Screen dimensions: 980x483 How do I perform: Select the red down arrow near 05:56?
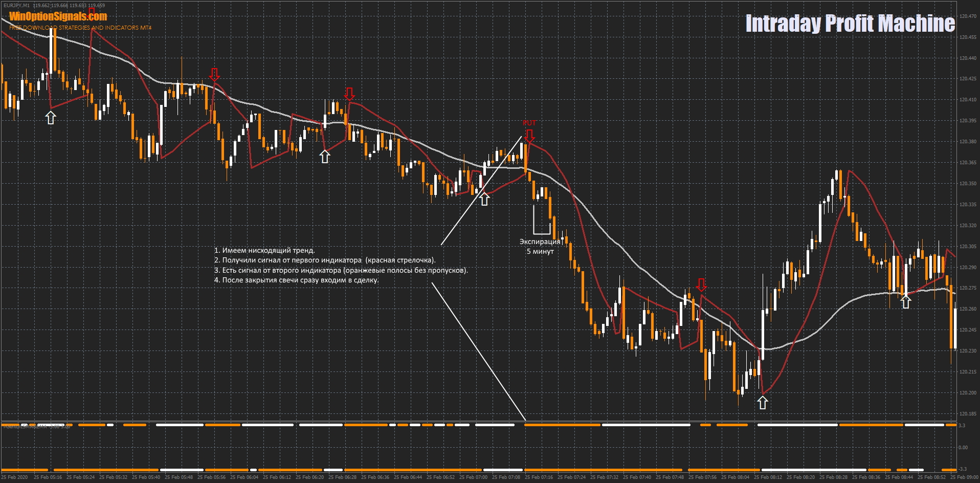click(x=214, y=75)
